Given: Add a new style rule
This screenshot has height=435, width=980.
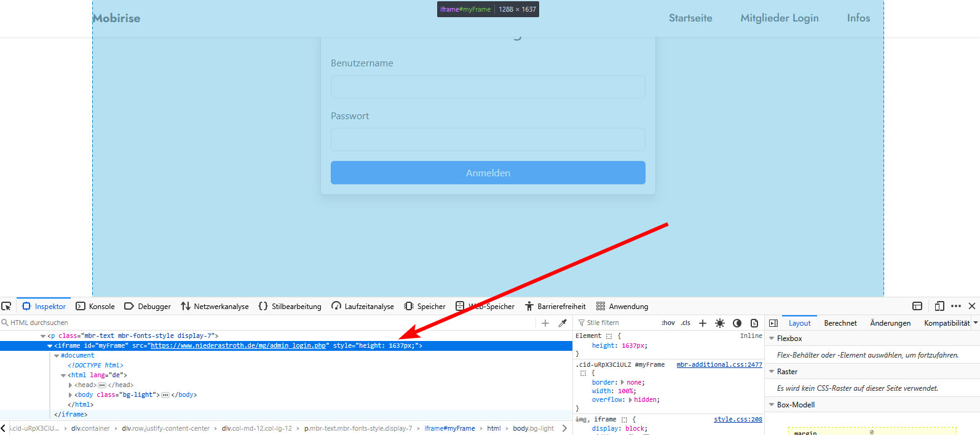Looking at the screenshot, I should click(x=703, y=323).
